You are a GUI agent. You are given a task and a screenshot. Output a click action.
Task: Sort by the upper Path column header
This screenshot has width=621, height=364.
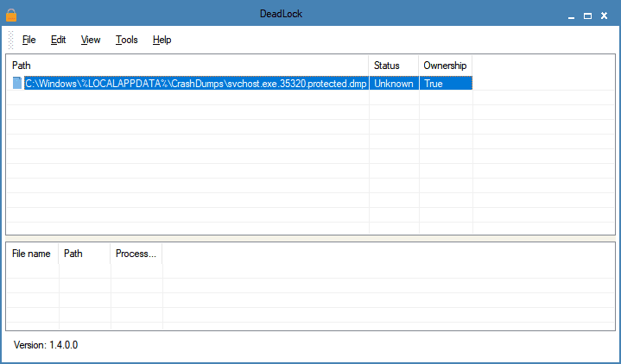click(187, 66)
